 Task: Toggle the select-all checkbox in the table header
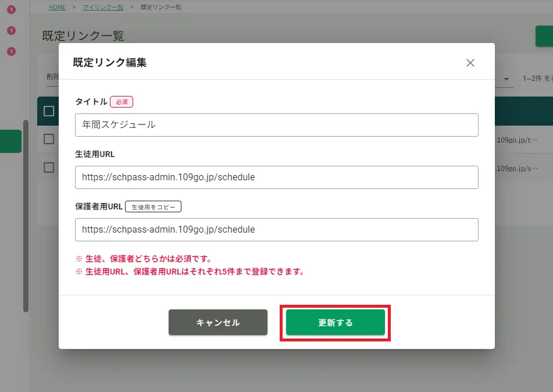pyautogui.click(x=49, y=111)
